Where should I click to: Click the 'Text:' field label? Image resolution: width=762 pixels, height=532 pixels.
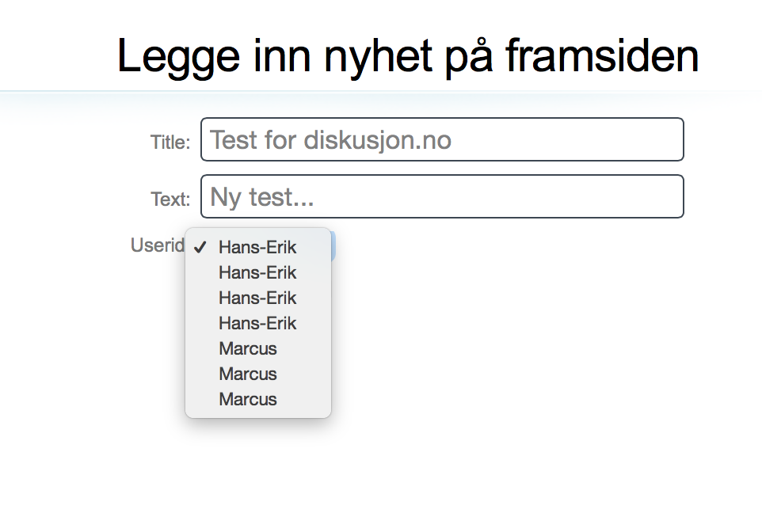[x=170, y=199]
